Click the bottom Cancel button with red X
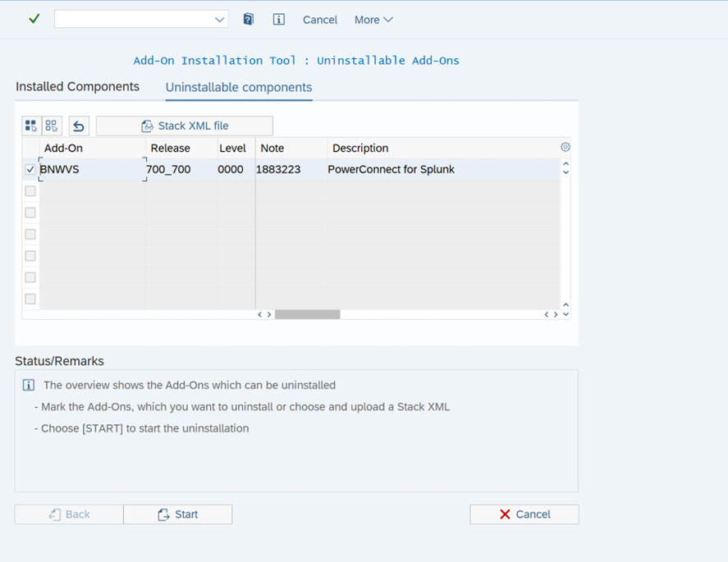Image resolution: width=728 pixels, height=562 pixels. point(524,514)
